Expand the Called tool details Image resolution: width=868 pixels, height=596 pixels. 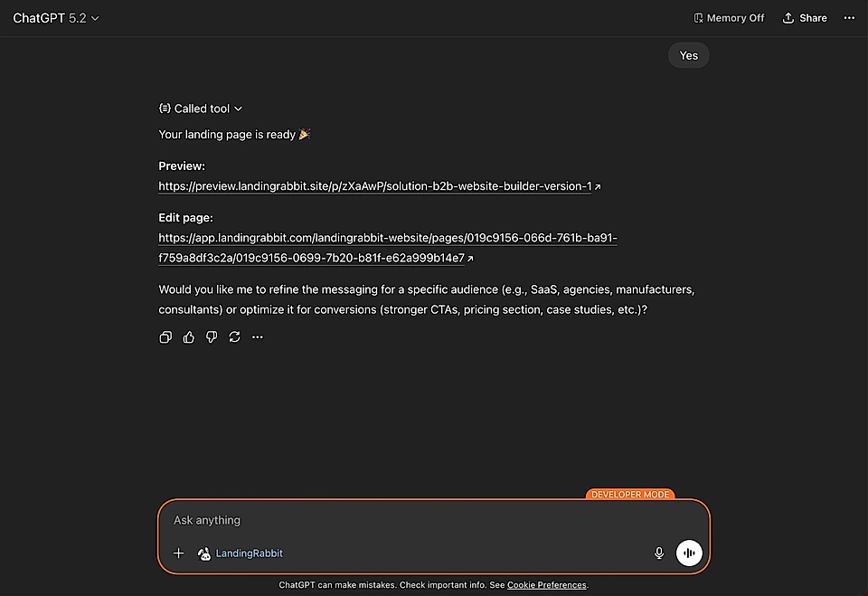coord(200,109)
